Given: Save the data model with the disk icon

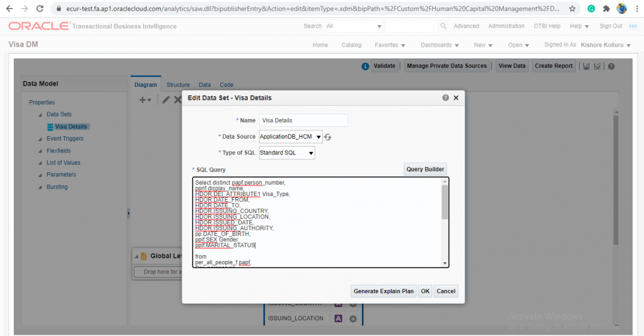Looking at the screenshot, I should (x=586, y=66).
